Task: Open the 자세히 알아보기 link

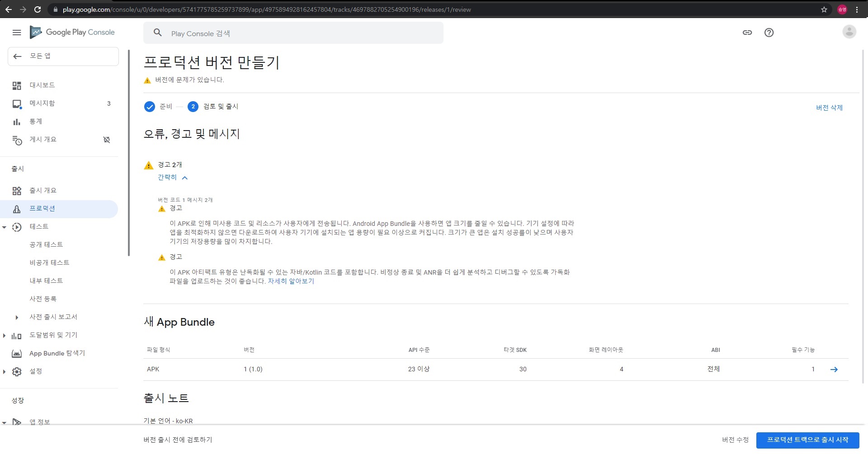Action: click(x=291, y=281)
